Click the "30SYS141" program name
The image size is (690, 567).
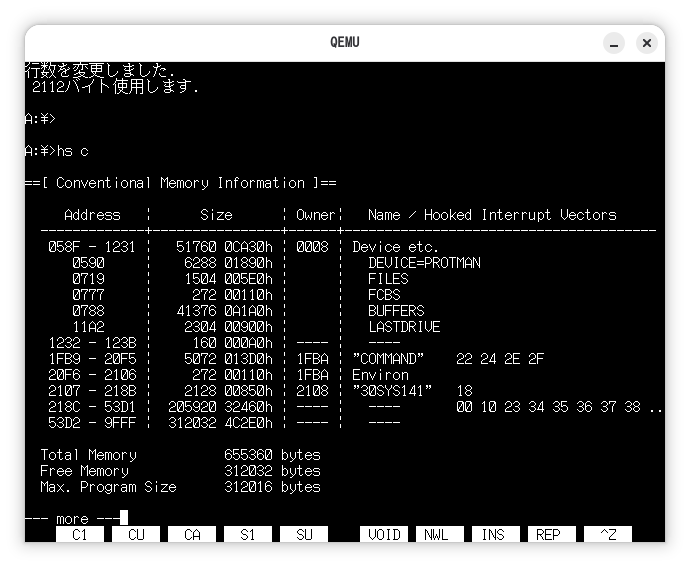coord(392,390)
